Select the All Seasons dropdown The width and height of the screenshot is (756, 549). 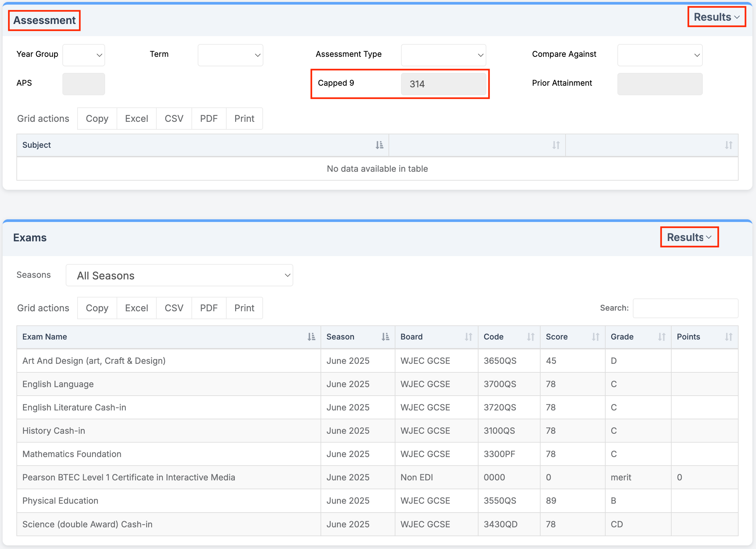coord(179,275)
